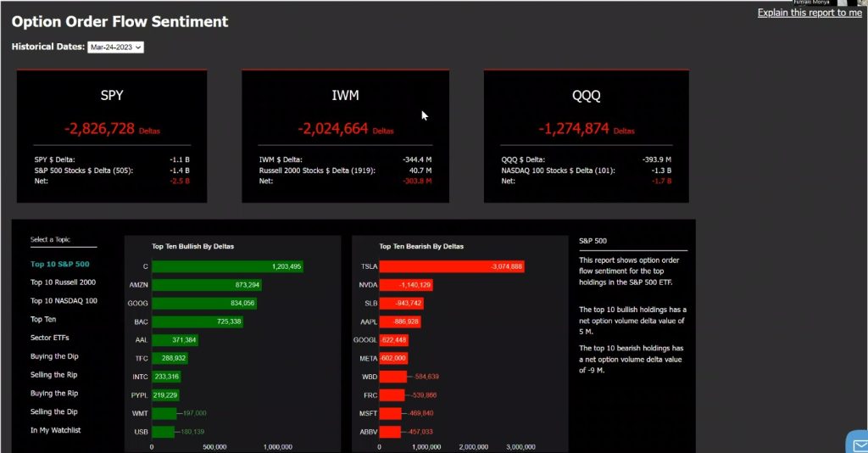Click the NASDAQ 100 Stocks $ Delta value -1.3 B

coord(661,171)
